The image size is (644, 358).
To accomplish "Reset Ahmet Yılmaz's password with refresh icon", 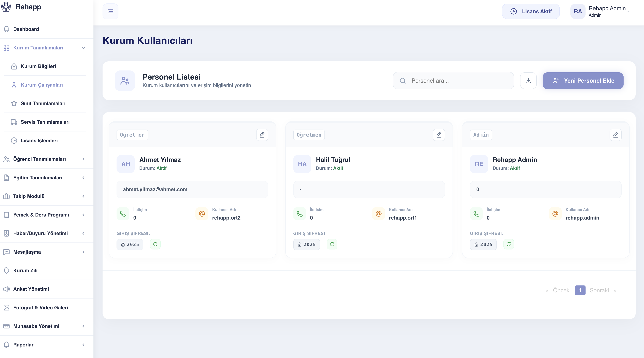I will (x=155, y=244).
